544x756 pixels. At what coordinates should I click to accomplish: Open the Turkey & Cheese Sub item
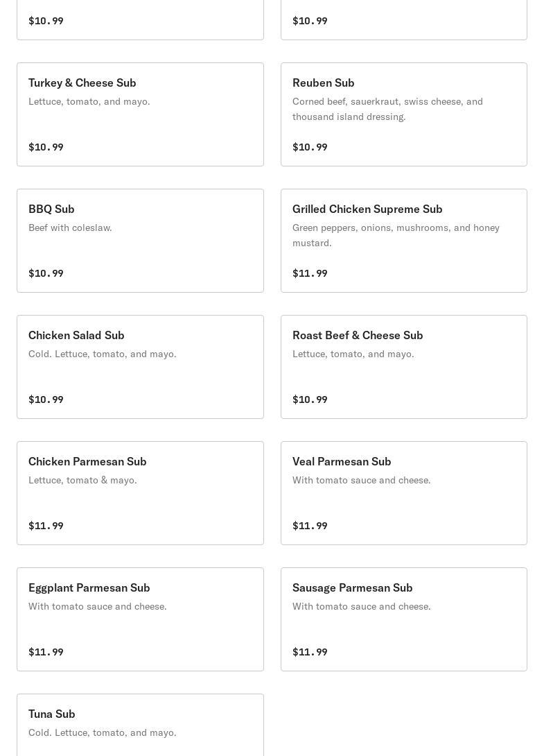(140, 114)
